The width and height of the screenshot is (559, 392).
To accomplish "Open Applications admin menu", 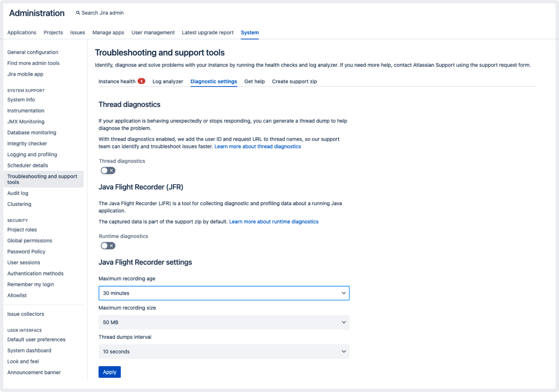I will click(22, 32).
